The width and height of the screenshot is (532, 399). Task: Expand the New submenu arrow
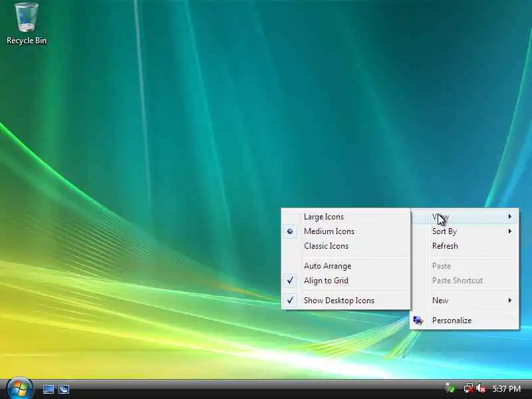509,301
